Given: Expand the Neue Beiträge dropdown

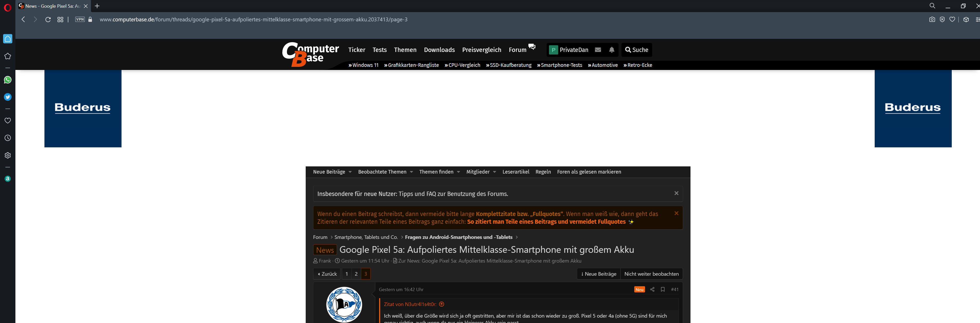Looking at the screenshot, I should coord(350,172).
